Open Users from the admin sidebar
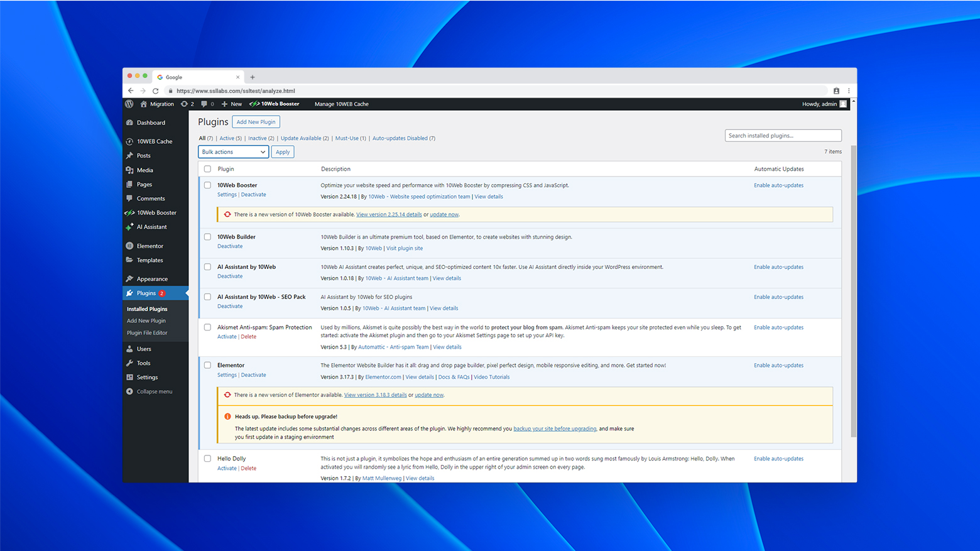The image size is (980, 551). [143, 349]
